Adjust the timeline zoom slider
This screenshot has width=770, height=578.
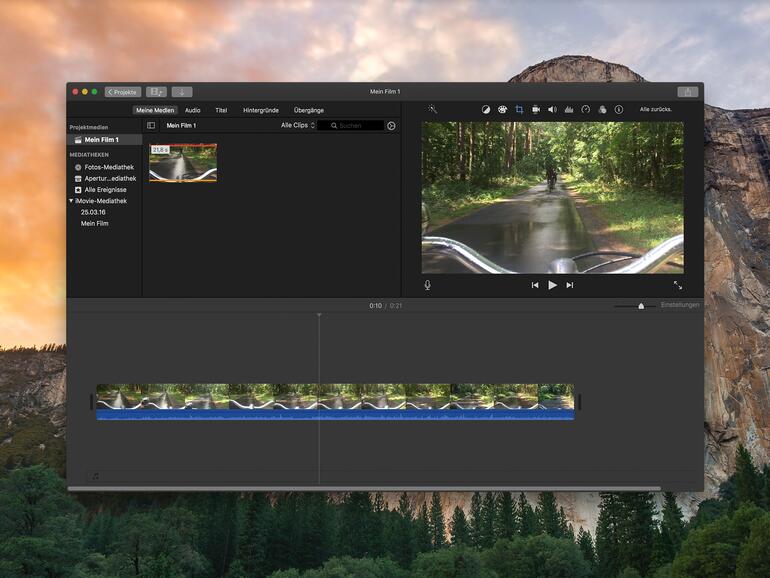(x=641, y=306)
